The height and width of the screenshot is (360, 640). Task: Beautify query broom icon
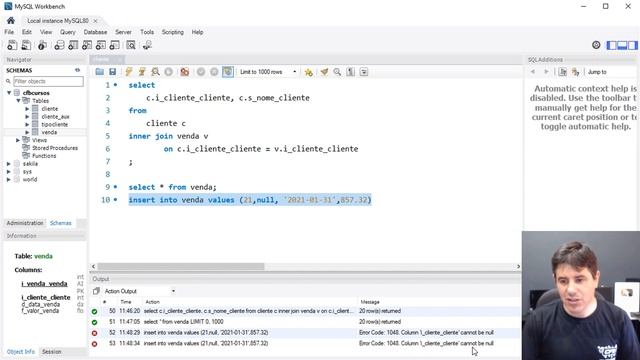click(x=324, y=72)
